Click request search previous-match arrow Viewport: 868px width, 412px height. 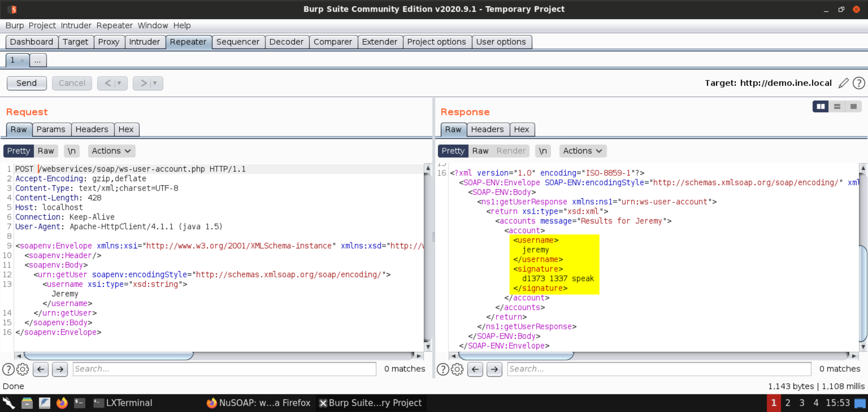41,370
